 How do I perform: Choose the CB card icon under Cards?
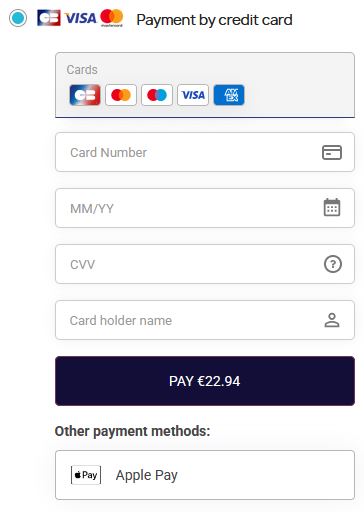pyautogui.click(x=85, y=95)
